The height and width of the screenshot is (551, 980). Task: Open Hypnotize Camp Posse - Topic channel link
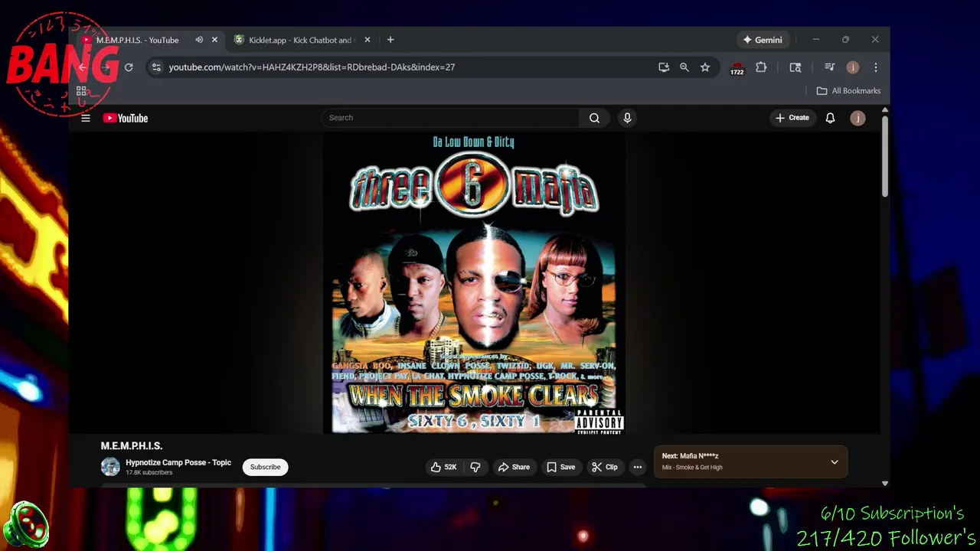point(178,462)
